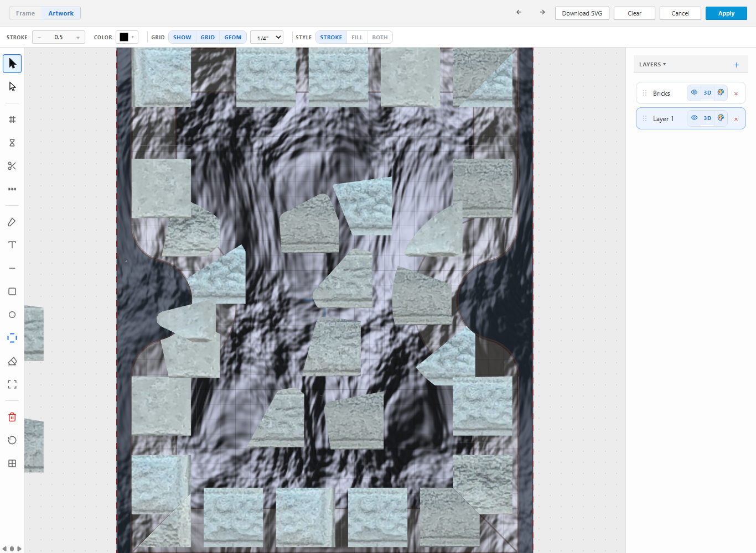
Task: Undo with the left arrow
Action: tap(519, 12)
